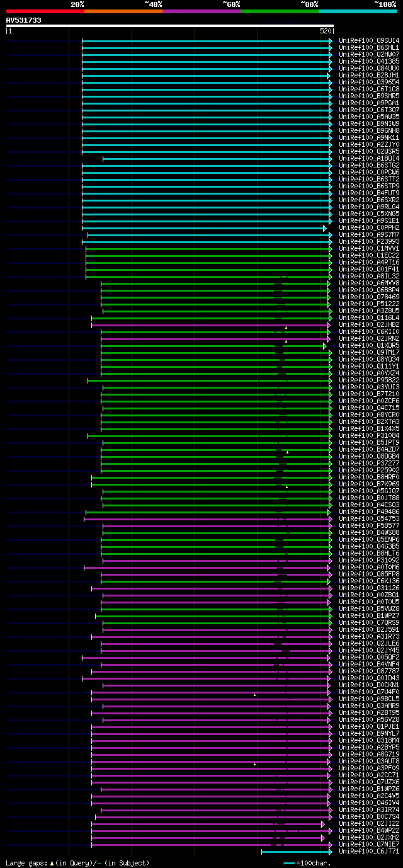Select UniRef100_B9SMR5 label

369,96
